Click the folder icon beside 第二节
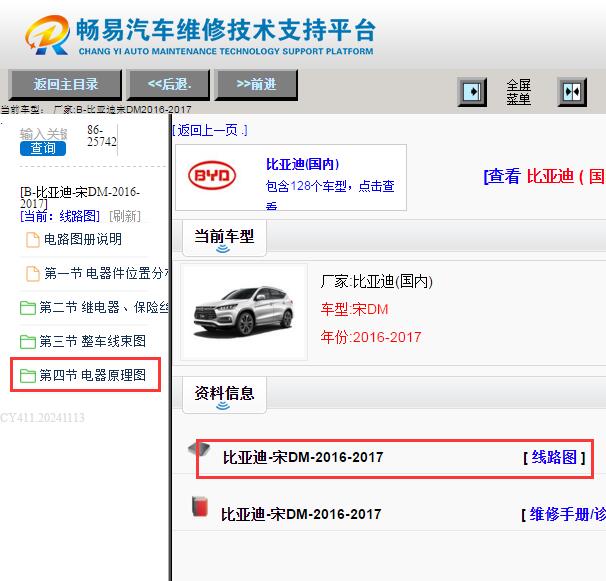This screenshot has height=581, width=606. (28, 308)
